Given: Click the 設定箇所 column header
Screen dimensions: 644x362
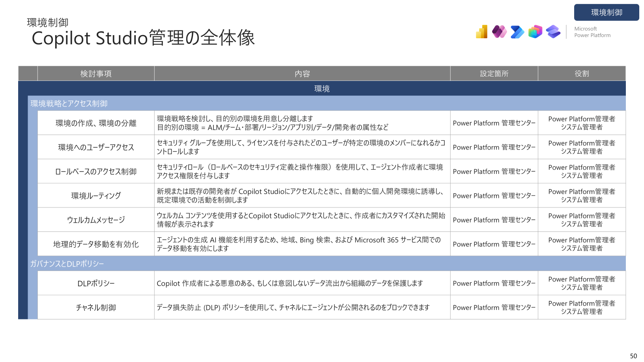Looking at the screenshot, I should (494, 73).
